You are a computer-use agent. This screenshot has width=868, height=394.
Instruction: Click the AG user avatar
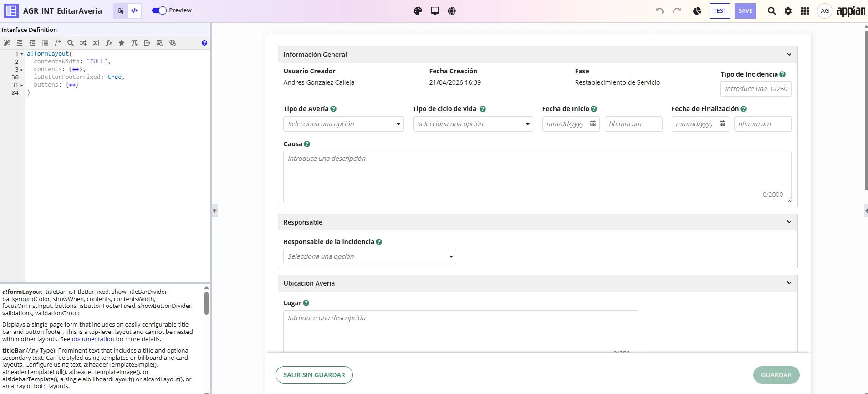[x=825, y=11]
